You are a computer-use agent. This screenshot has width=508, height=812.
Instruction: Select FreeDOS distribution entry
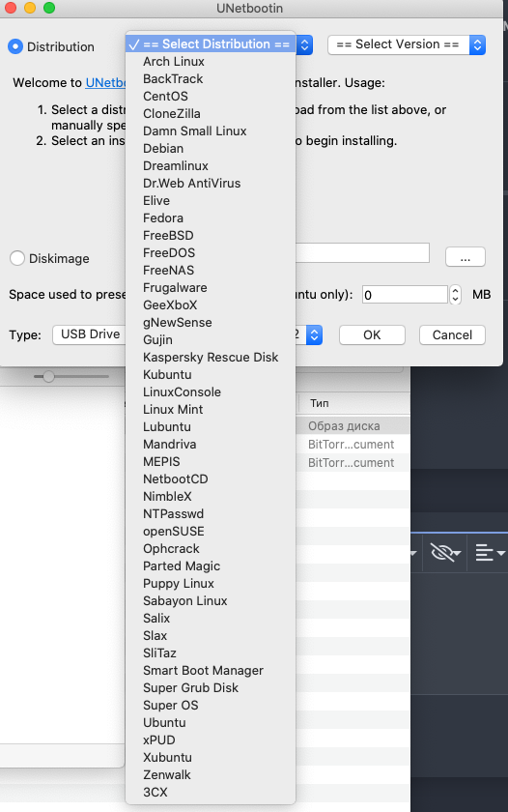[x=211, y=252]
